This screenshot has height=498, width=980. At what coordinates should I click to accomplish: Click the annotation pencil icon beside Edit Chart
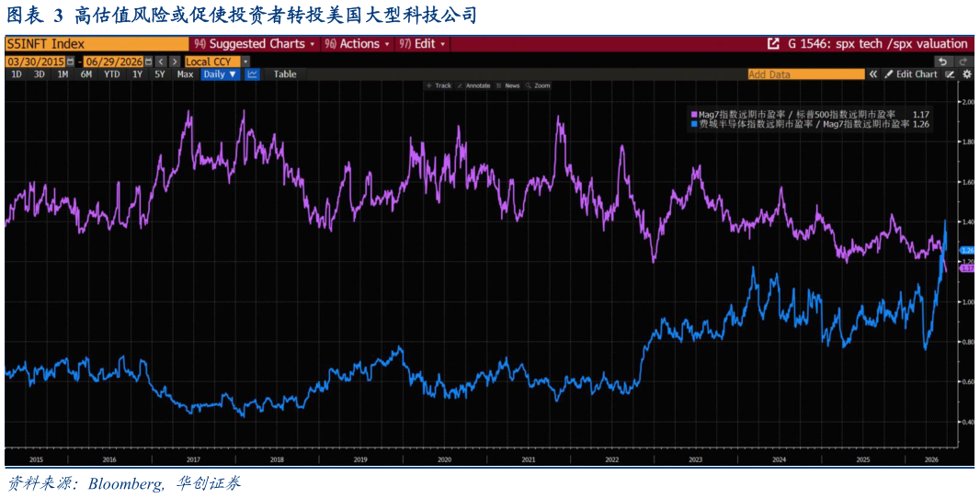tap(950, 74)
